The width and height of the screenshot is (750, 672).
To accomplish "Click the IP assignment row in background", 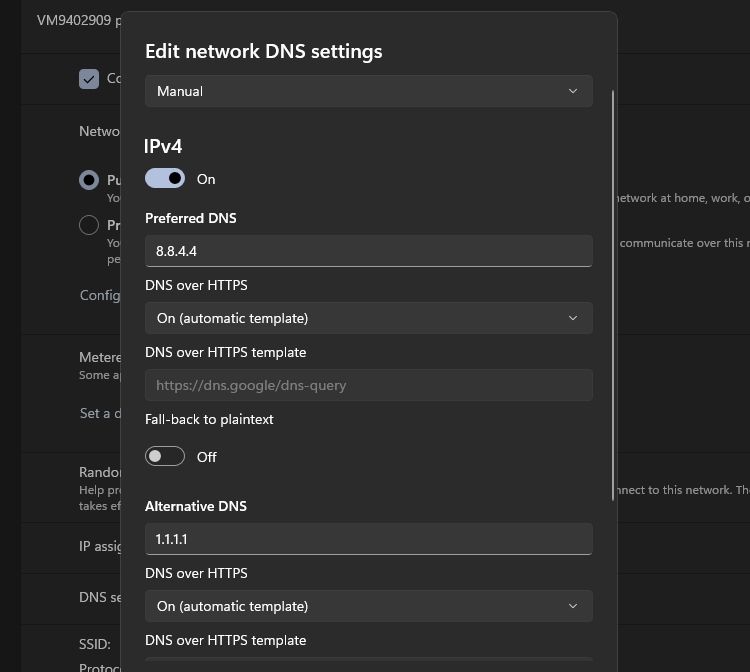I will point(99,547).
